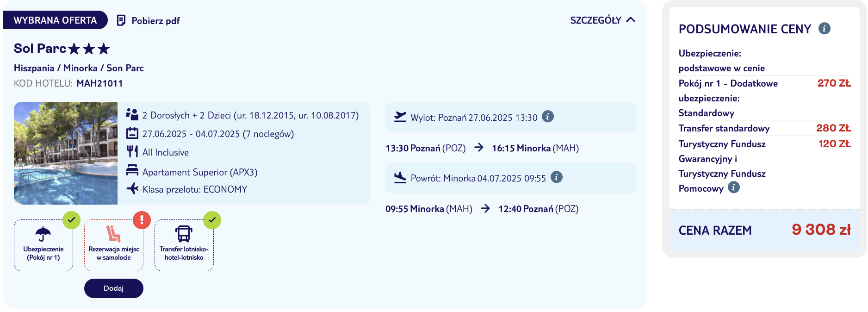Viewport: 868px width, 312px height.
Task: Click info icon next to Fundusz Pomocowy
Action: click(734, 187)
